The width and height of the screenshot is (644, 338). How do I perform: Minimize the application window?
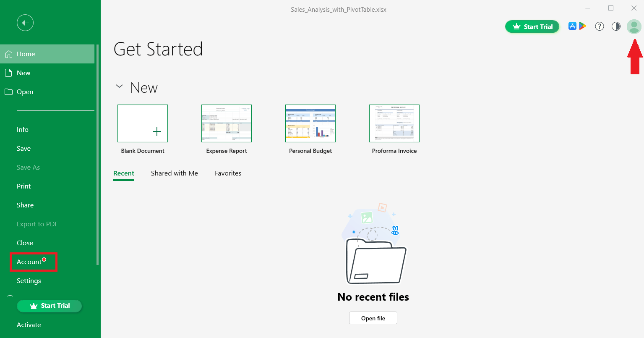point(588,8)
